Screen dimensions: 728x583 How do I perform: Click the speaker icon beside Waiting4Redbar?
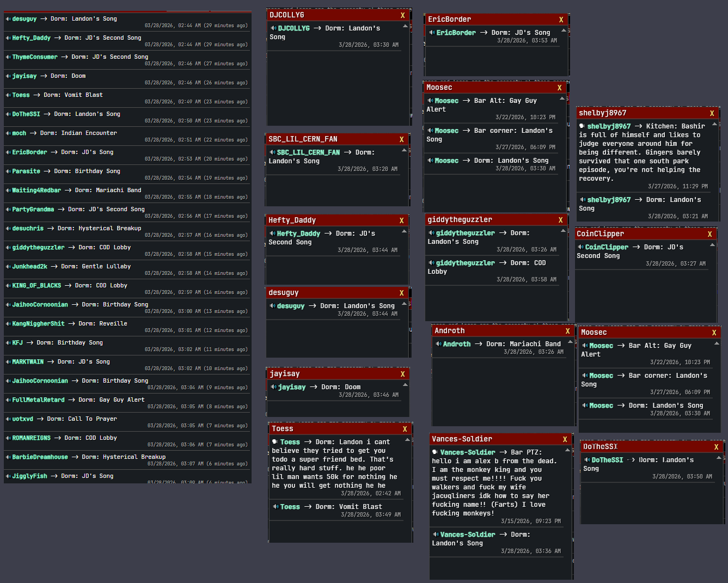coord(8,191)
